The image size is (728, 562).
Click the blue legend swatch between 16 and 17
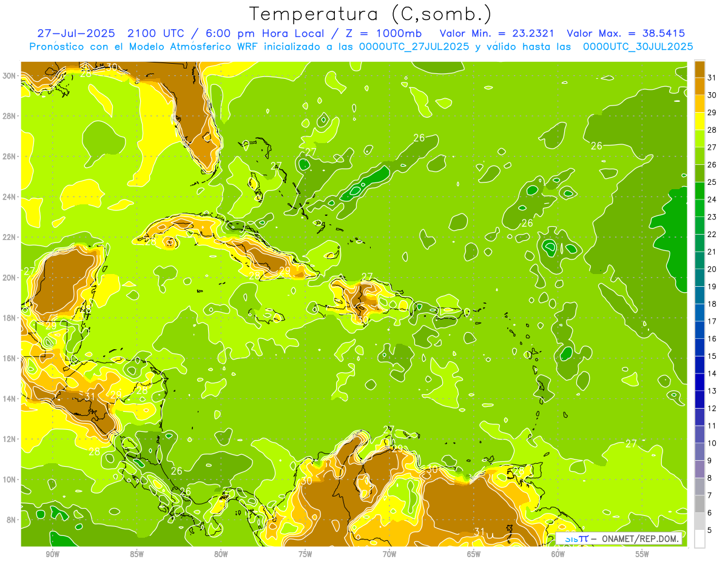tap(699, 330)
